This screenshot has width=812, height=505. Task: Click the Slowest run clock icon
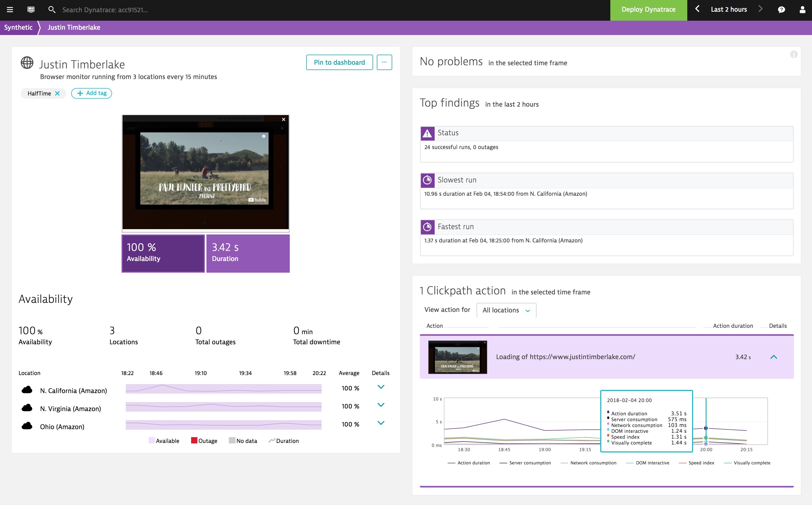click(x=427, y=180)
